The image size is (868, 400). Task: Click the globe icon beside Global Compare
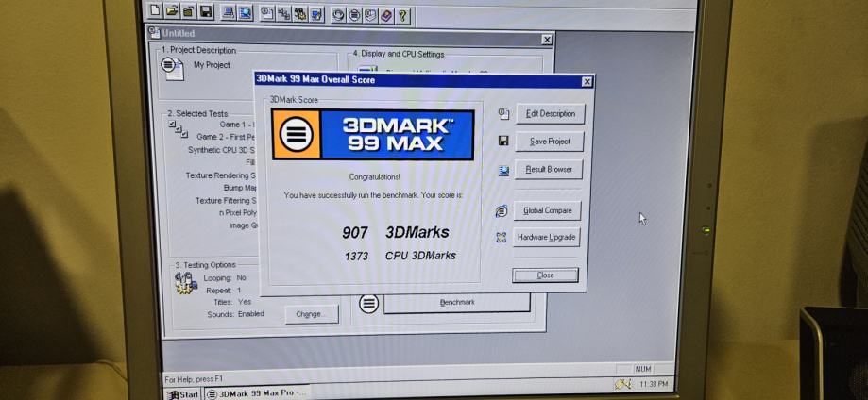click(502, 210)
